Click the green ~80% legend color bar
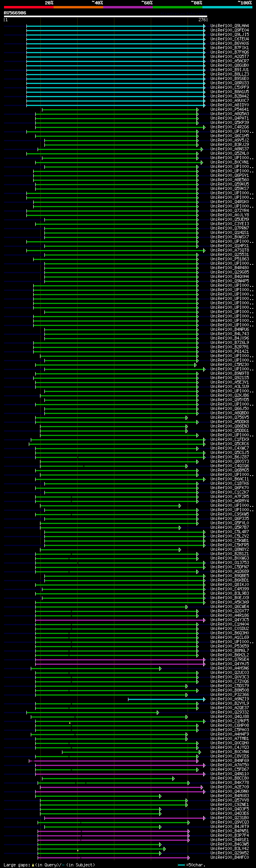The height and width of the screenshot is (868, 256). (x=178, y=7)
